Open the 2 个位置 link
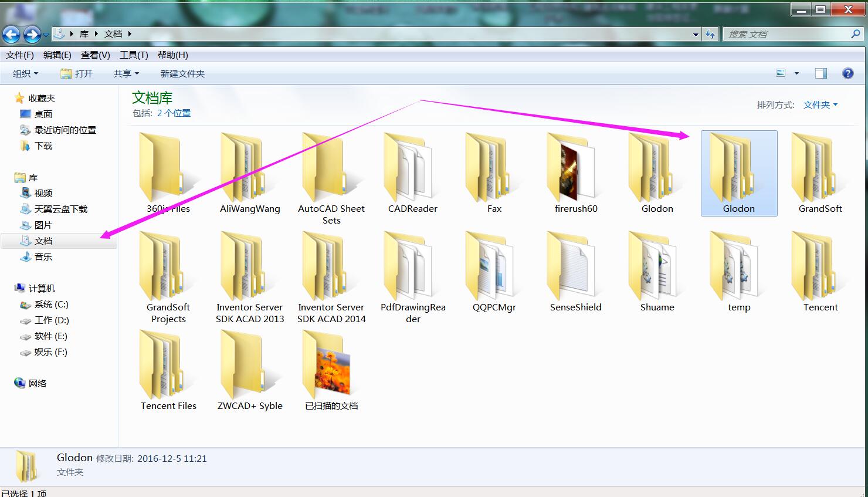The image size is (868, 497). (x=174, y=113)
